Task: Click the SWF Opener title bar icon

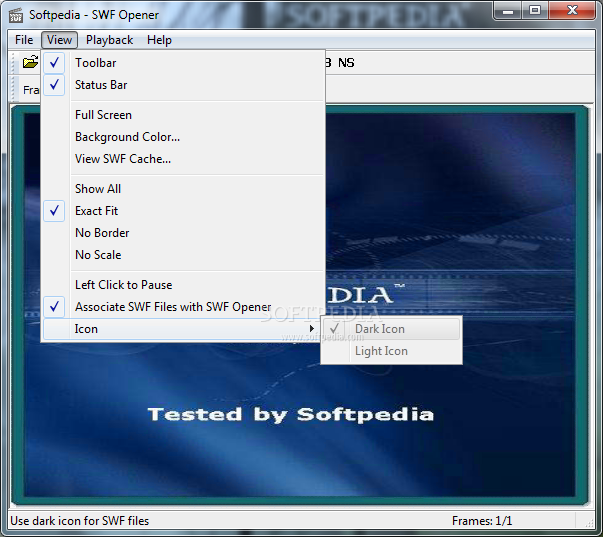Action: click(x=16, y=15)
